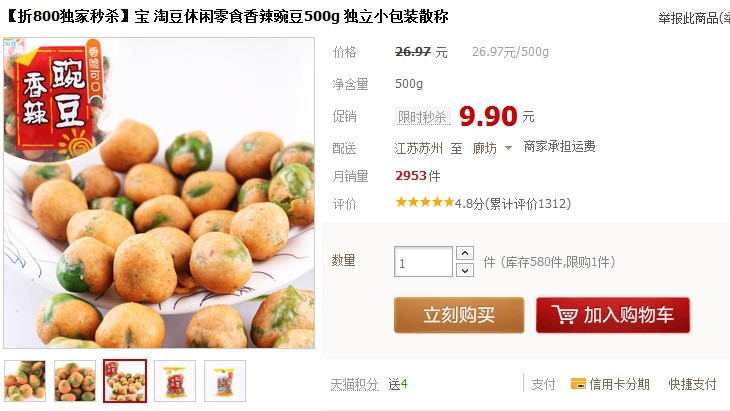This screenshot has height=411, width=730.
Task: Select the highlighted third thumbnail
Action: coord(125,381)
